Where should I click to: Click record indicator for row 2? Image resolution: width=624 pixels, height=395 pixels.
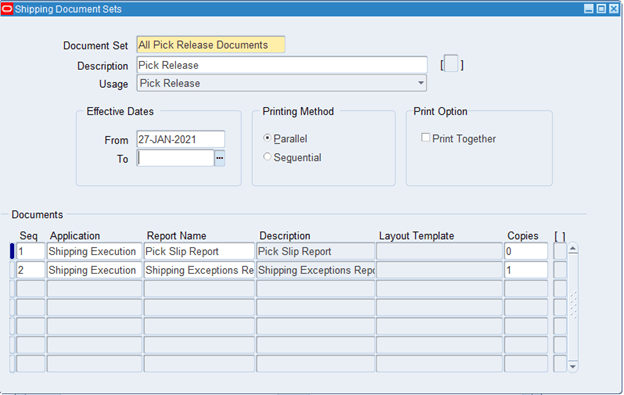coord(12,270)
